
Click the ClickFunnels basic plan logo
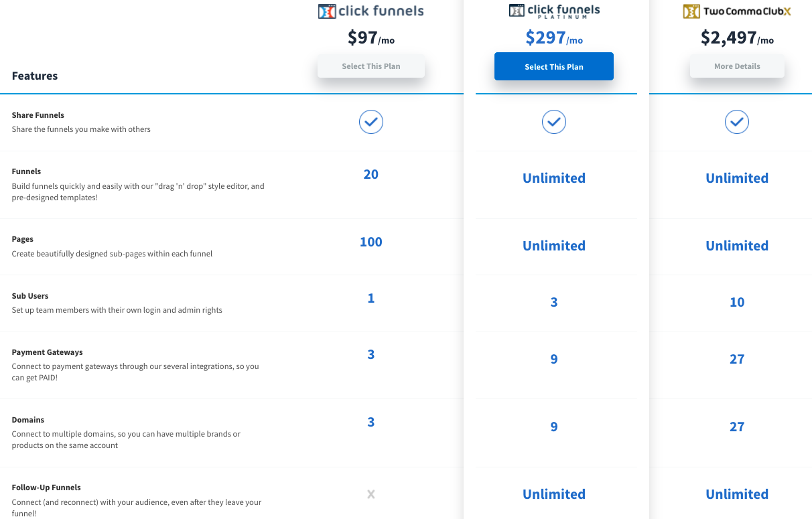click(370, 11)
